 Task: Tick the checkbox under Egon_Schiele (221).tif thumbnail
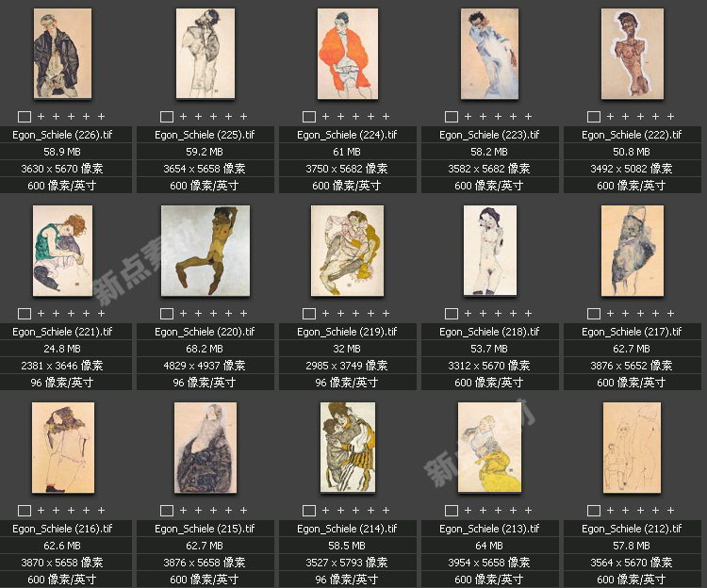click(x=25, y=314)
